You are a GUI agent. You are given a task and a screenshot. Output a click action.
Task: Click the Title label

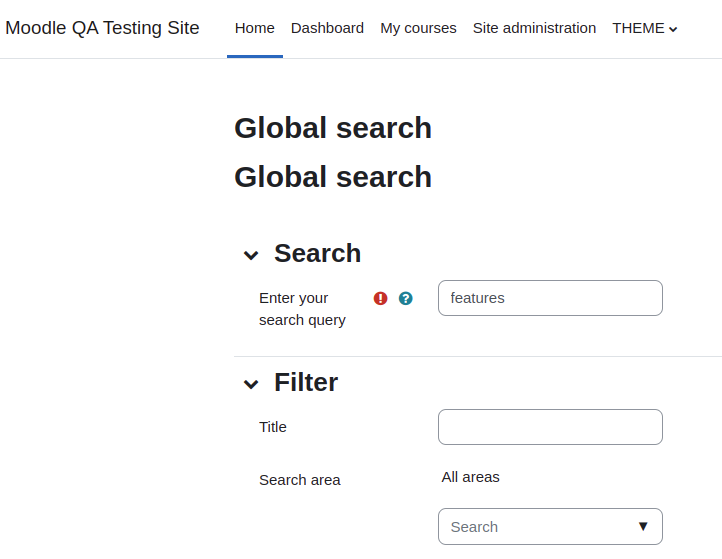273,427
